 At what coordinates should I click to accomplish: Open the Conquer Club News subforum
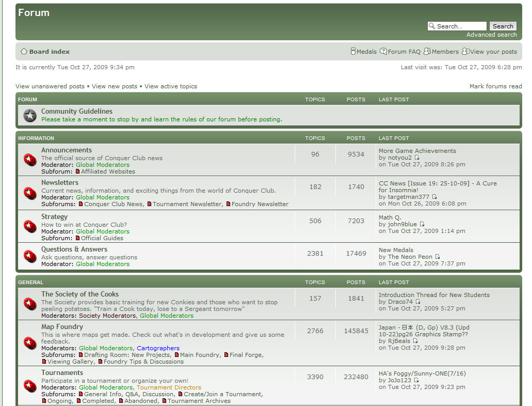pos(114,204)
